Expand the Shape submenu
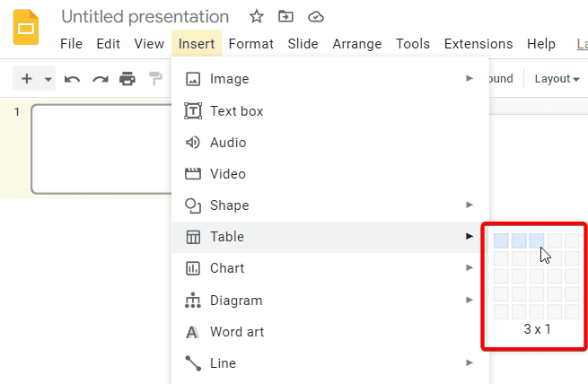Image resolution: width=588 pixels, height=384 pixels. (x=330, y=205)
